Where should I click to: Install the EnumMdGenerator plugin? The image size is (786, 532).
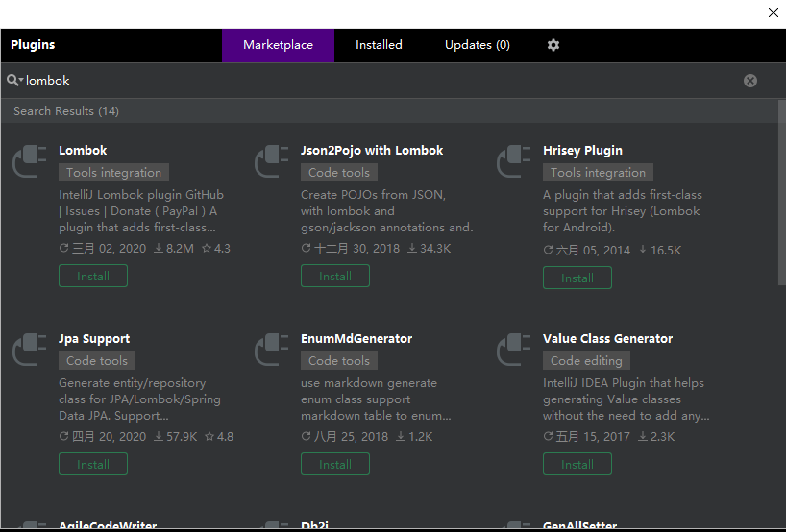point(335,465)
